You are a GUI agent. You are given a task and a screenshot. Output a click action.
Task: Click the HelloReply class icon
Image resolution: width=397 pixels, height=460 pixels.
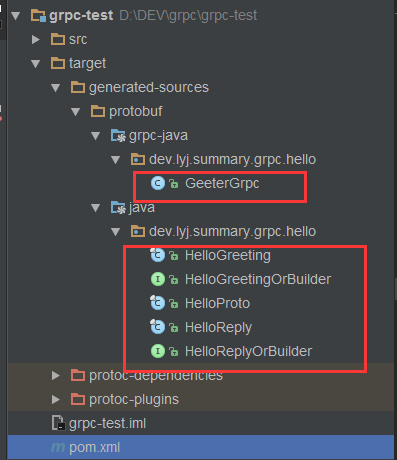(x=158, y=327)
